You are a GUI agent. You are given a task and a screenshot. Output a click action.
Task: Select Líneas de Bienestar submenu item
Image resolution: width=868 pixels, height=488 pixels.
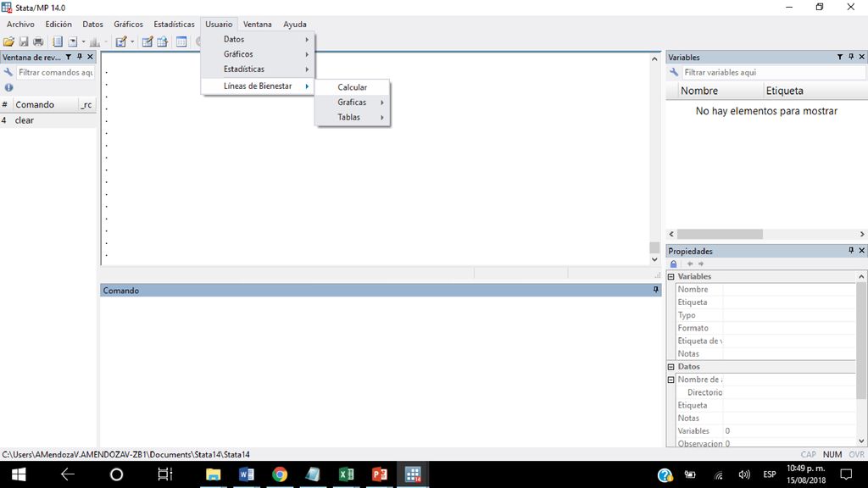(258, 86)
